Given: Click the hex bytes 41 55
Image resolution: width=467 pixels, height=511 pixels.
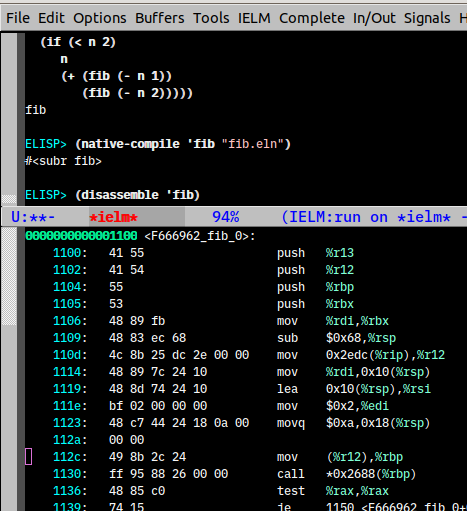Looking at the screenshot, I should coord(126,253).
